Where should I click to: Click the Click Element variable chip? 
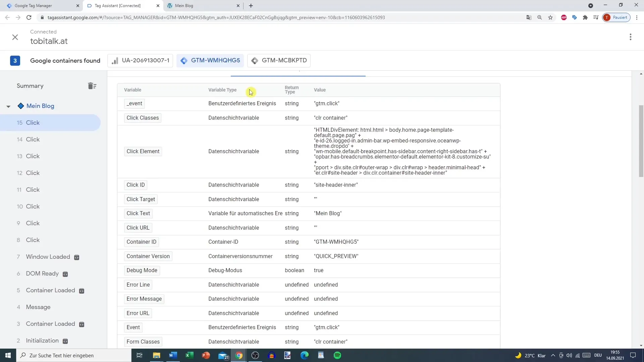pyautogui.click(x=143, y=152)
